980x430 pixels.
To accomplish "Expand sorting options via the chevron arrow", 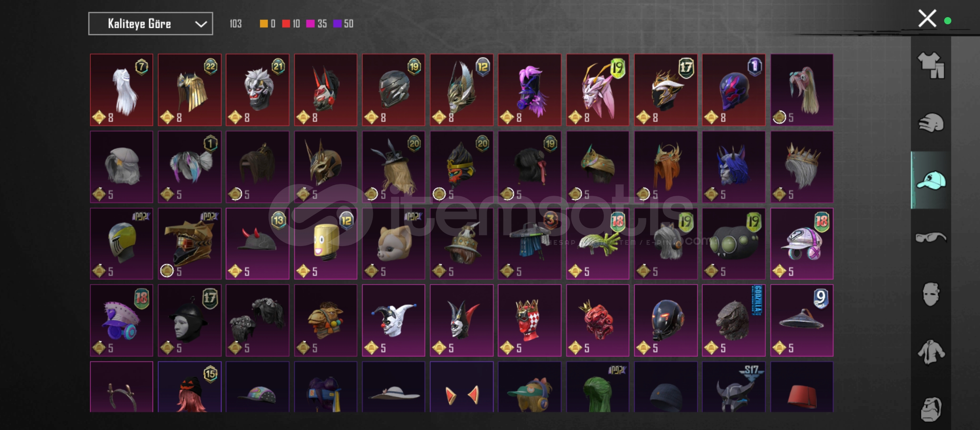I will (x=201, y=24).
